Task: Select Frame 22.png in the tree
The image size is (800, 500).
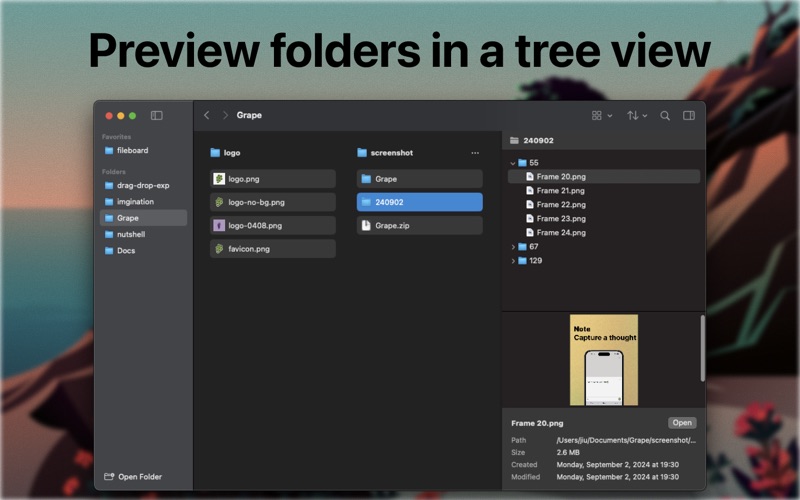Action: point(604,205)
